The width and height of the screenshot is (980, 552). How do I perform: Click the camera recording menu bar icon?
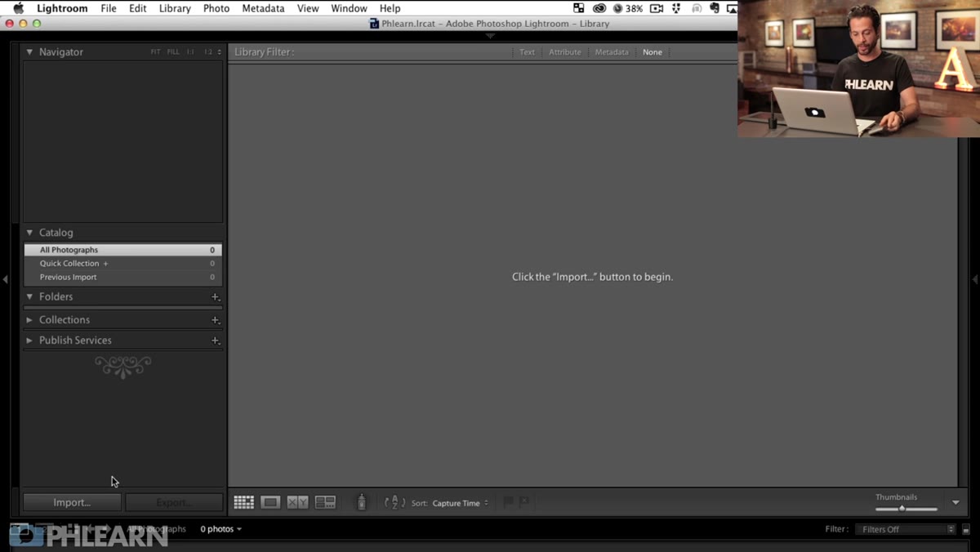tap(657, 8)
